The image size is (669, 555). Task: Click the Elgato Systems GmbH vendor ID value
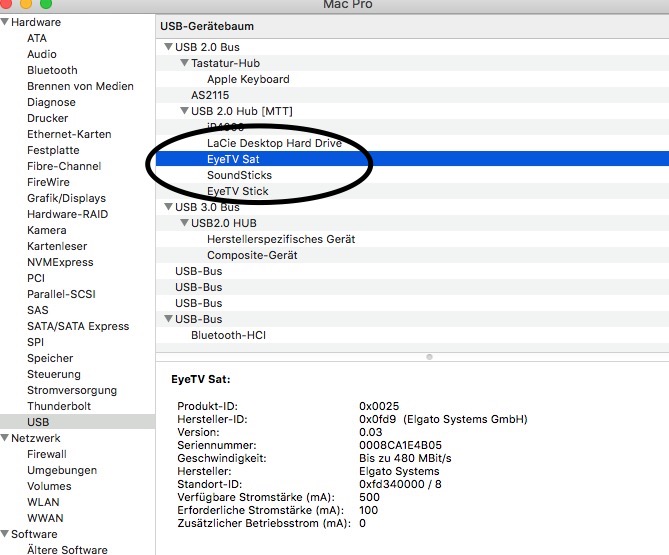coord(443,419)
